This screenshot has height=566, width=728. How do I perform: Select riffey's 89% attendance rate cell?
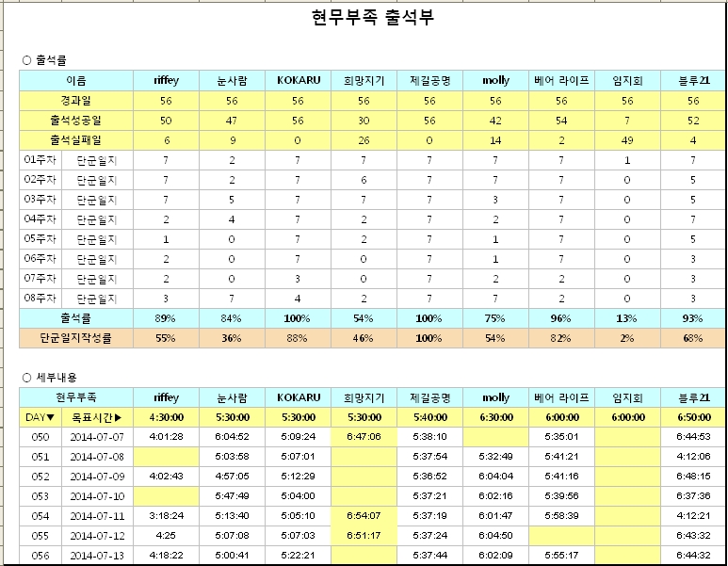(166, 318)
